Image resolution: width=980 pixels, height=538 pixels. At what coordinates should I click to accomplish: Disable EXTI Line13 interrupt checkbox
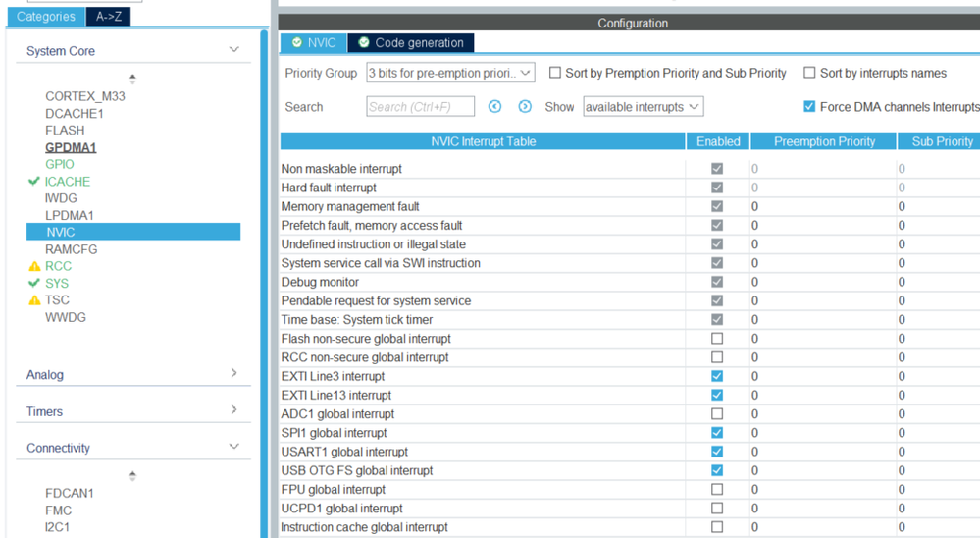click(717, 395)
